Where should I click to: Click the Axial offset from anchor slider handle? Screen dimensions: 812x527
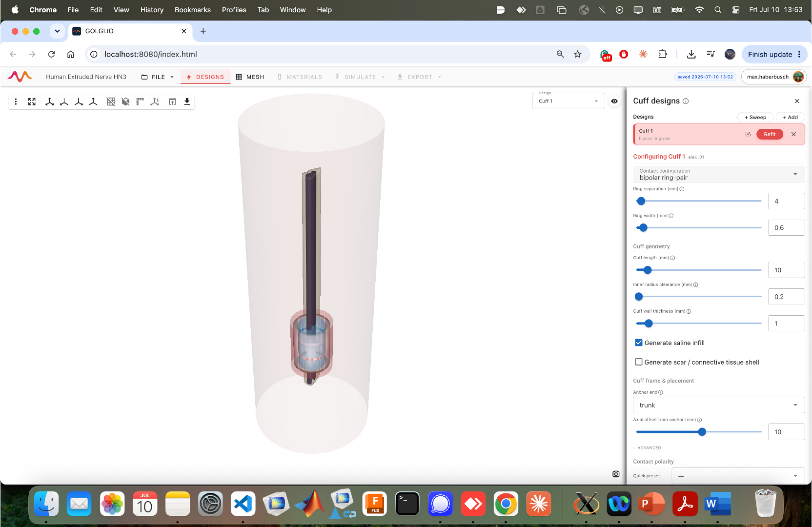[702, 432]
